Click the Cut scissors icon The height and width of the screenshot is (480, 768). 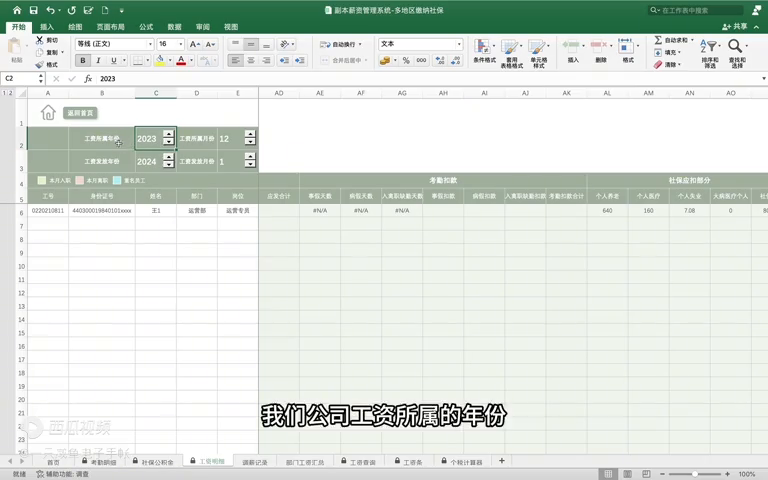coord(40,40)
